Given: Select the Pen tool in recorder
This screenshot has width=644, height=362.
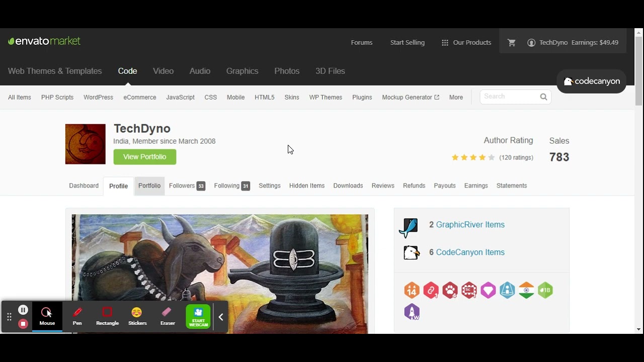Looking at the screenshot, I should [77, 317].
